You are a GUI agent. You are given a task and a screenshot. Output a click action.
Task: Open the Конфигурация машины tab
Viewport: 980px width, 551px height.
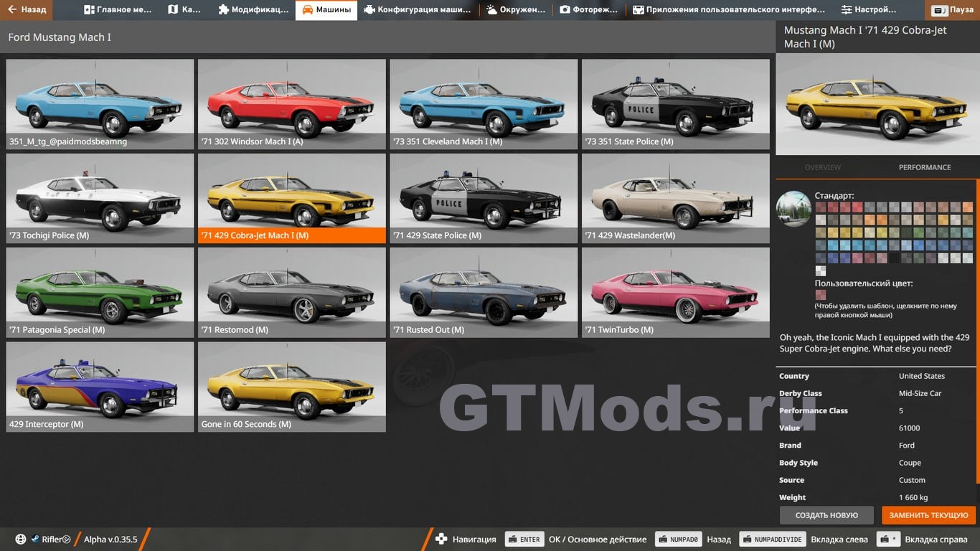tap(418, 10)
